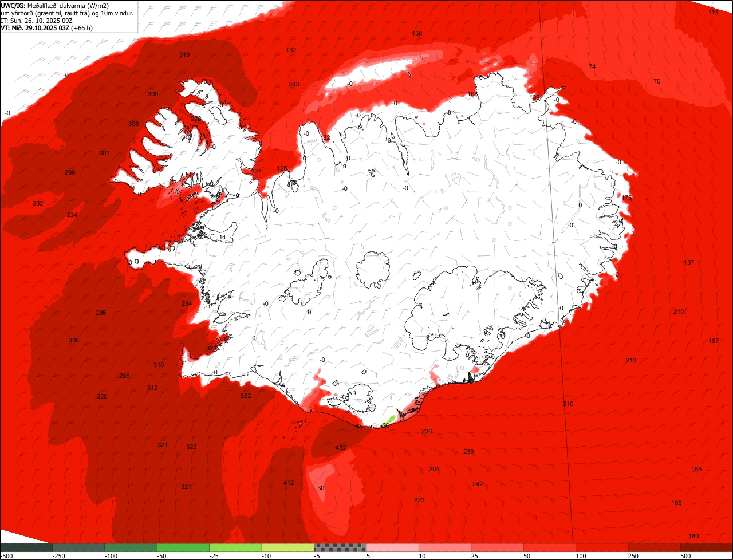Image resolution: width=733 pixels, height=560 pixels.
Task: Click the map value 309
Action: point(153,94)
